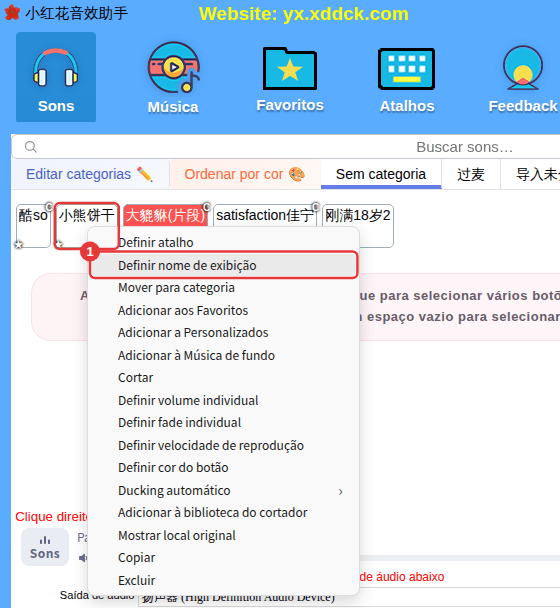The height and width of the screenshot is (608, 560).
Task: Choose Mover para categoria
Action: (x=224, y=288)
